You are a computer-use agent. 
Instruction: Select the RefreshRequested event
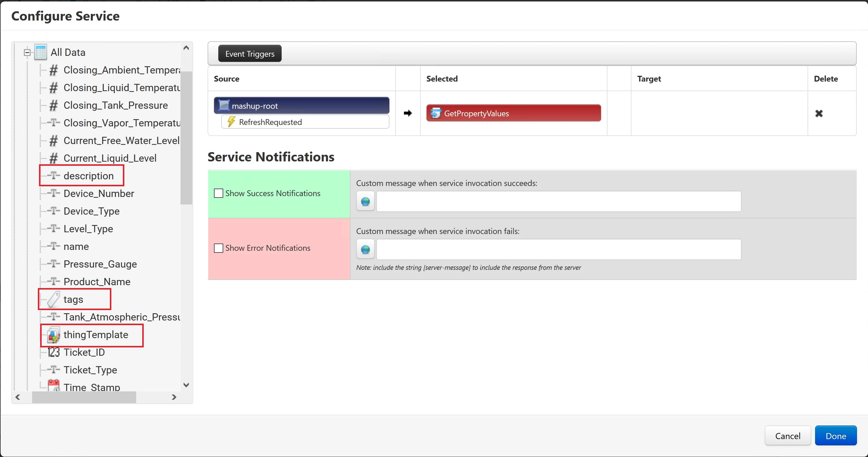tap(305, 122)
